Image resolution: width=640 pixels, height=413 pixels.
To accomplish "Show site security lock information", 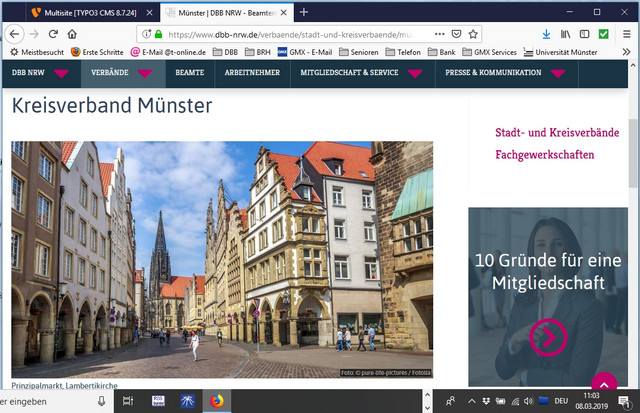I will 158,34.
